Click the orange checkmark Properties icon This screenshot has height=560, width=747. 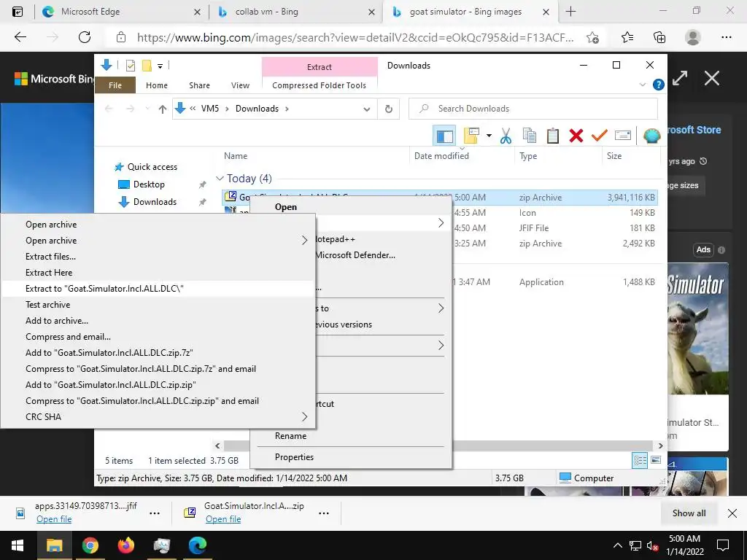600,136
